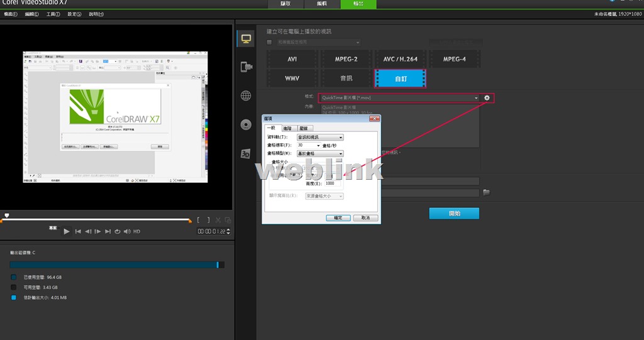644x340 pixels.
Task: Choose the MPEG-2 output format
Action: (347, 59)
